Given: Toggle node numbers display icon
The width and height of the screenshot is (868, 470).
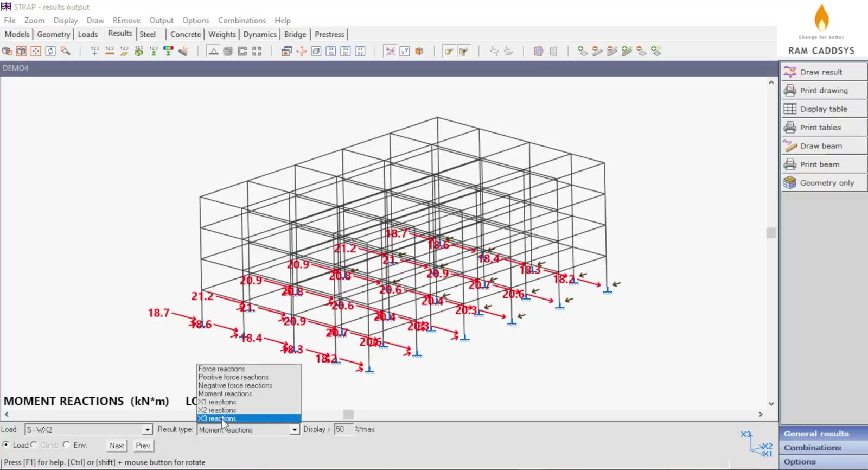Looking at the screenshot, I should click(95, 51).
